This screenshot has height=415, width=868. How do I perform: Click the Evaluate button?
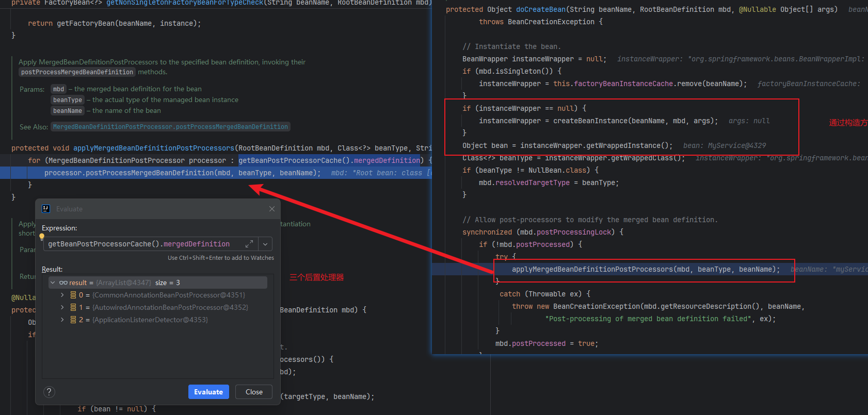tap(208, 392)
